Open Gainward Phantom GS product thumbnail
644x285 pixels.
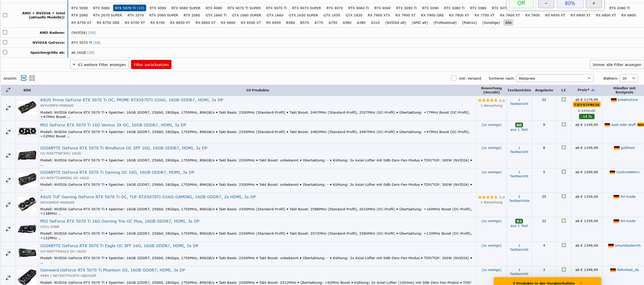27,277
